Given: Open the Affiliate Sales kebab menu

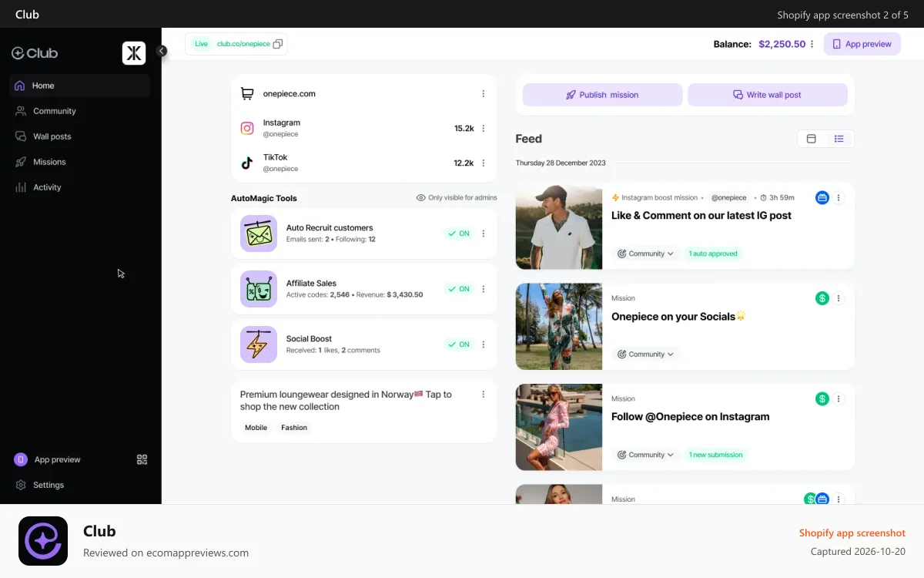Looking at the screenshot, I should pos(484,289).
